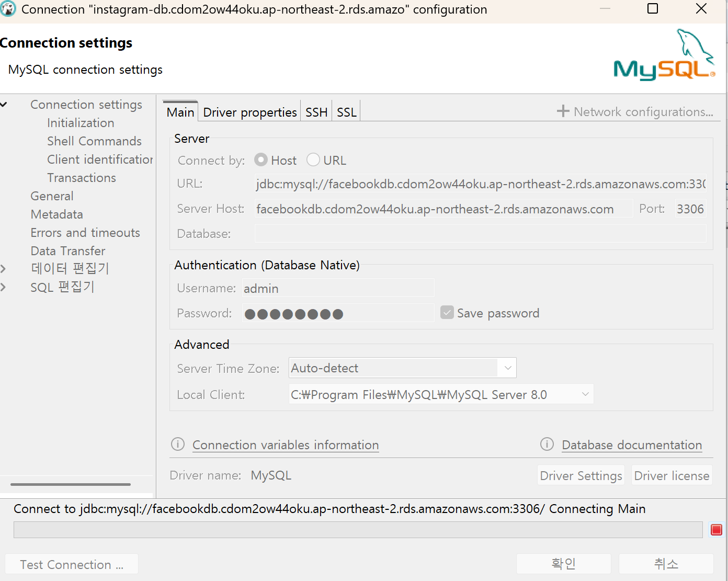
Task: Toggle the Save password checkbox
Action: pos(447,313)
